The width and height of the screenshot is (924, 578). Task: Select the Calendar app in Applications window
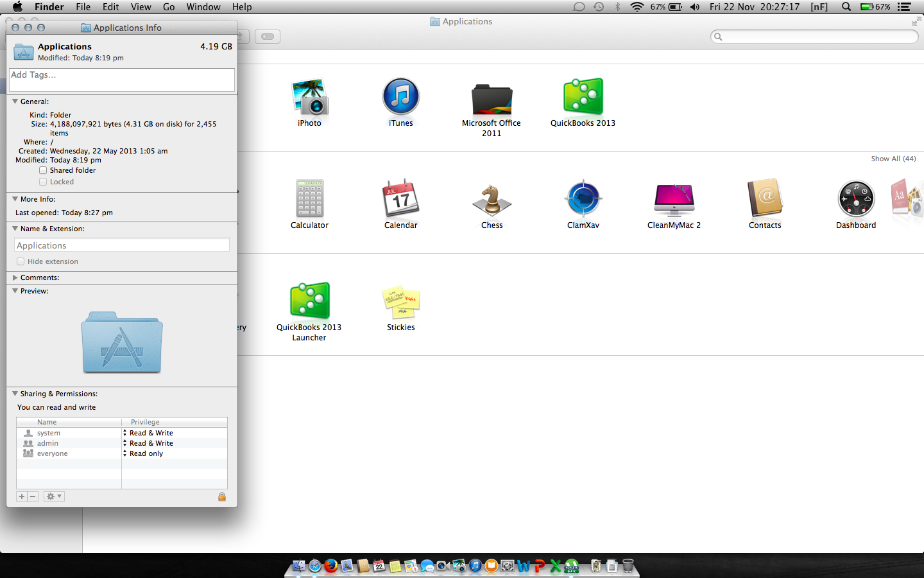(x=401, y=198)
